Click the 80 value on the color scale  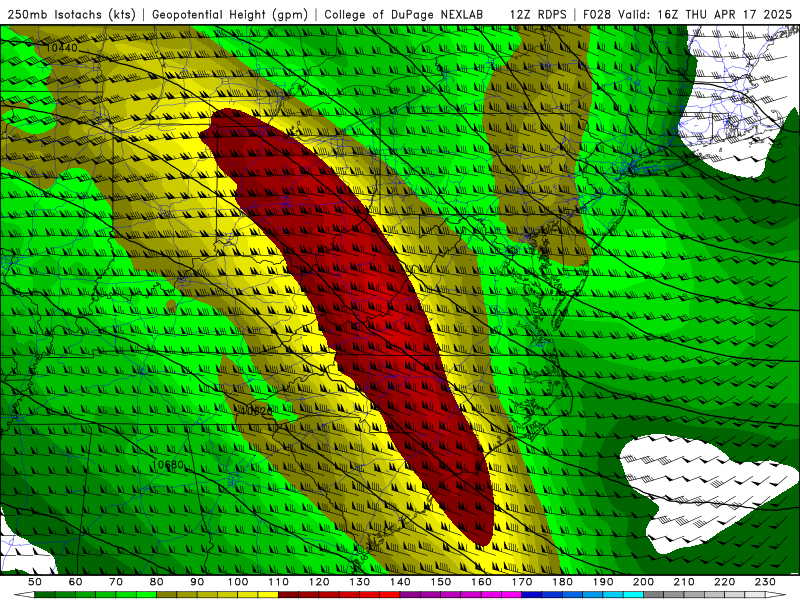coord(157,582)
